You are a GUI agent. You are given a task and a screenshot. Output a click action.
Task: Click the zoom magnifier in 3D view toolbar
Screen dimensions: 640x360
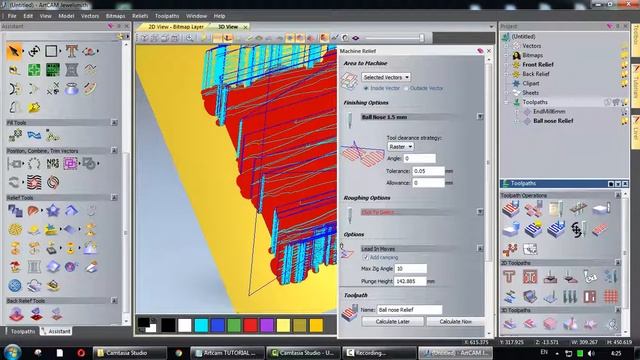point(189,38)
